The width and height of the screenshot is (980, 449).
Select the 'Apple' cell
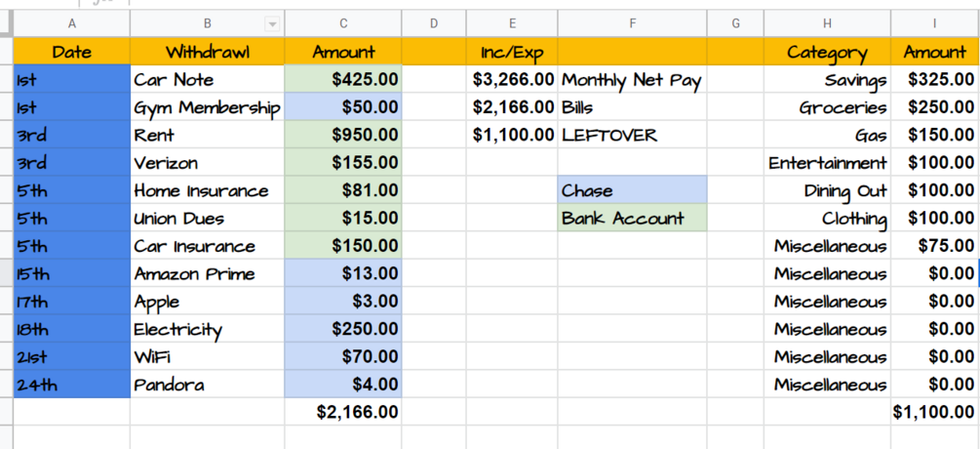pyautogui.click(x=208, y=302)
